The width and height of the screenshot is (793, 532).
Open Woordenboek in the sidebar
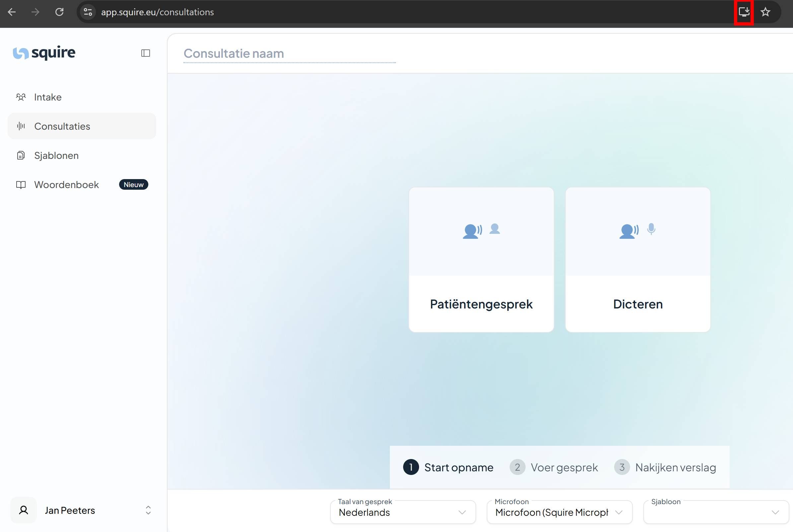coord(82,184)
